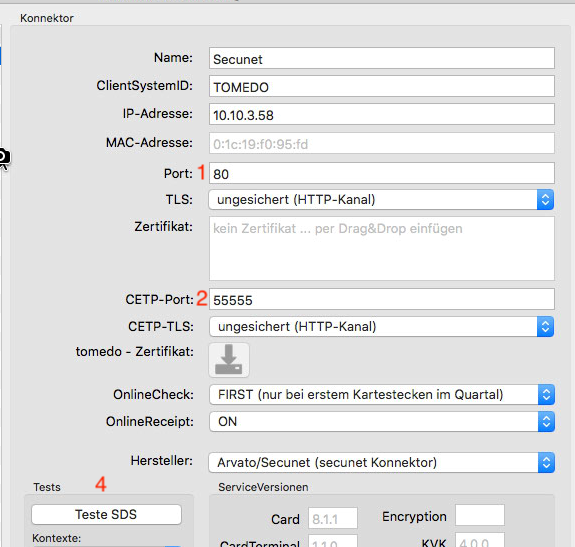Click the ClientSystemID field with TOMEDO

tap(382, 87)
